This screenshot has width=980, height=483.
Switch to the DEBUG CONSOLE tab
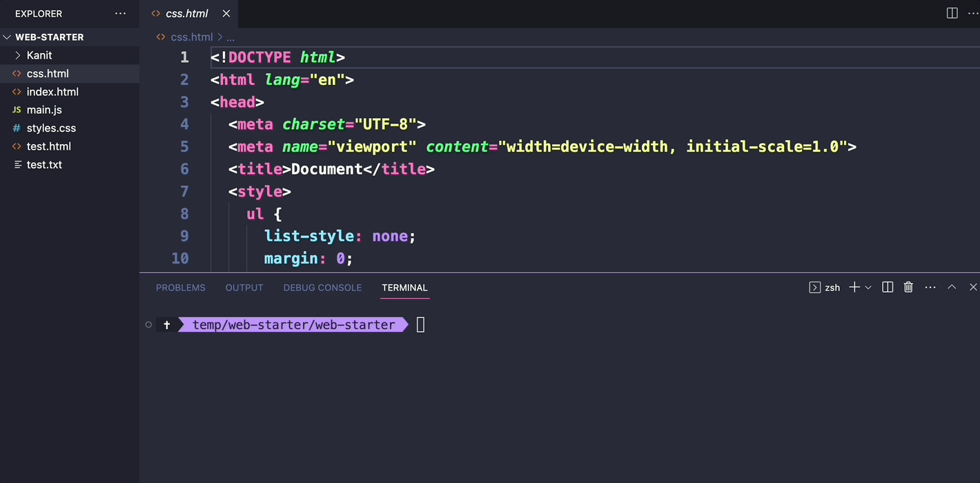click(x=322, y=288)
